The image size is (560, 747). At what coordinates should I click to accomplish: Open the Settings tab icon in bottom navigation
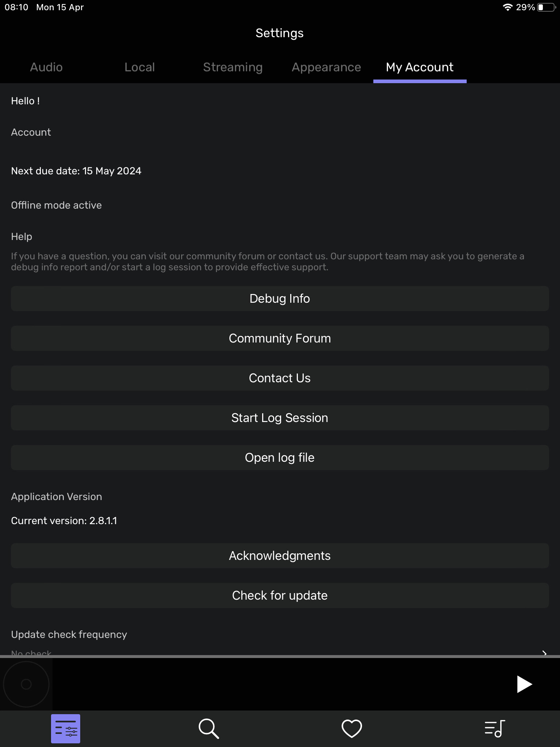[x=66, y=728]
